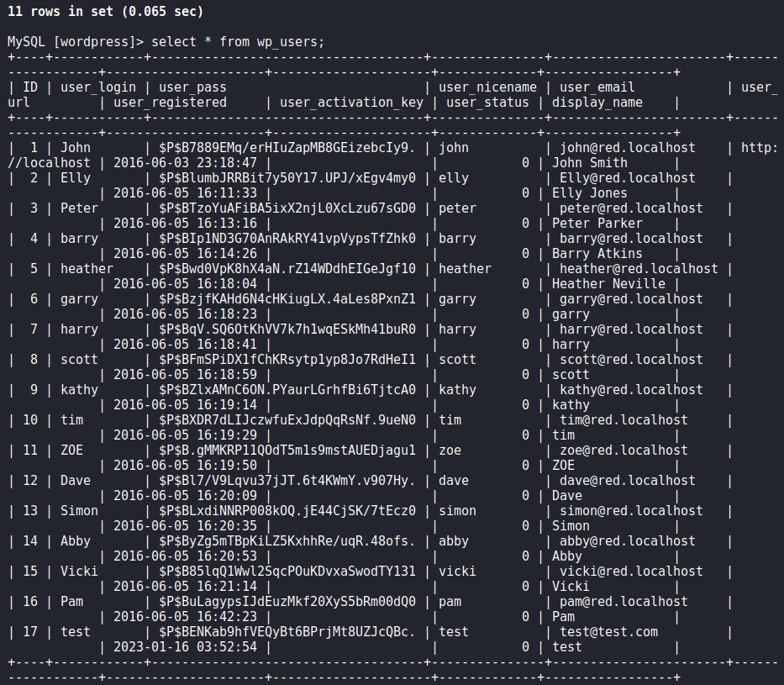The width and height of the screenshot is (784, 685).
Task: Click the 'select * from wp_users;' command text
Action: [238, 41]
